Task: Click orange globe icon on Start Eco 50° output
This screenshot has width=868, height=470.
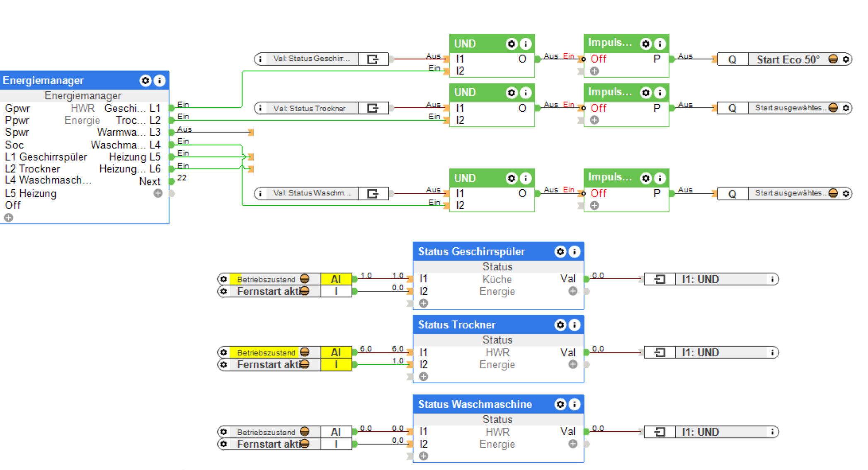Action: coord(833,59)
